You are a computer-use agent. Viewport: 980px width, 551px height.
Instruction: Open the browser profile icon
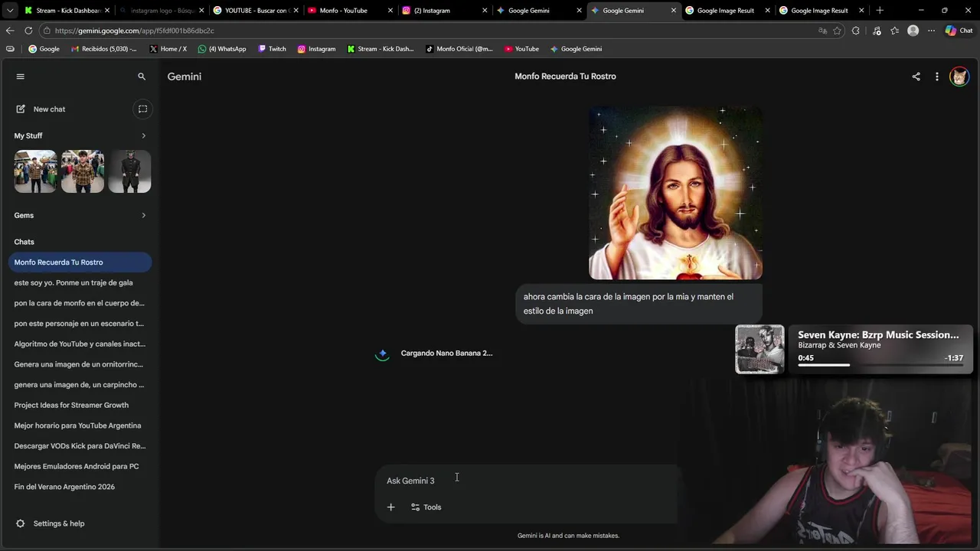click(913, 31)
